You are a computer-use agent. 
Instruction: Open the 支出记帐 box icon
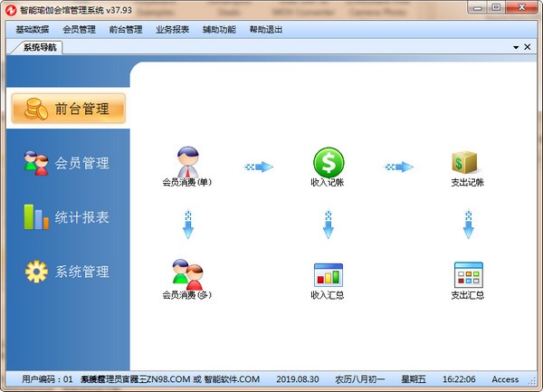467,163
